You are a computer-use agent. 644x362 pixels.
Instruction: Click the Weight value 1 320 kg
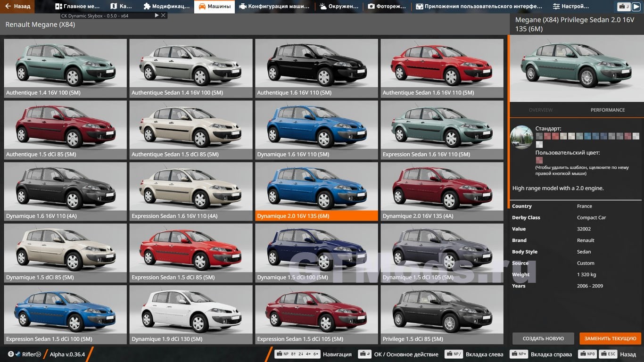[x=586, y=274]
